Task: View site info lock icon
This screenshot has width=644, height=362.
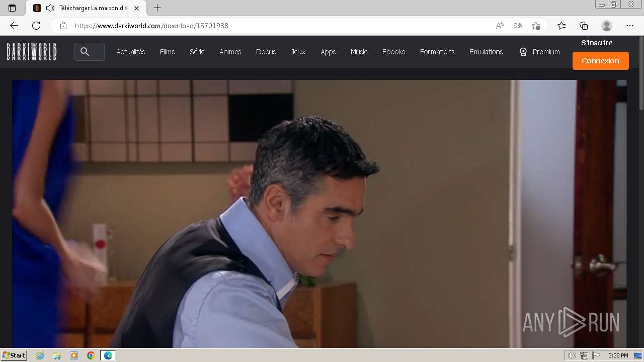Action: [x=63, y=26]
